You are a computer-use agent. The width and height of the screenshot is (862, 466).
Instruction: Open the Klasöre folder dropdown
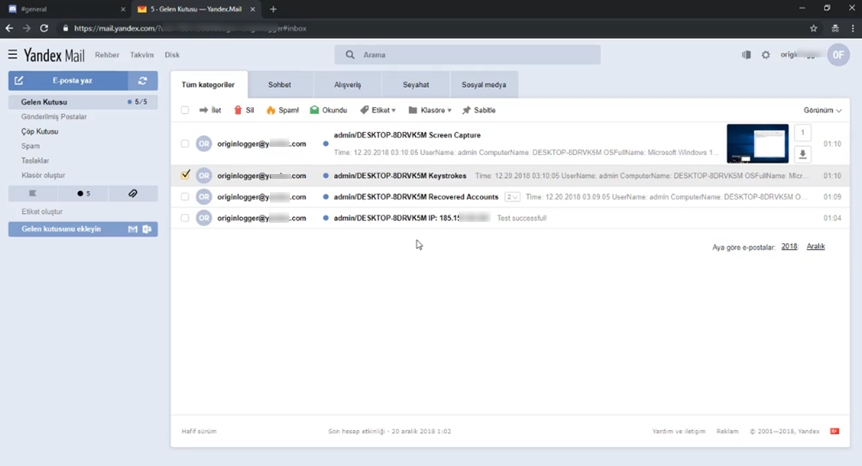click(x=430, y=110)
